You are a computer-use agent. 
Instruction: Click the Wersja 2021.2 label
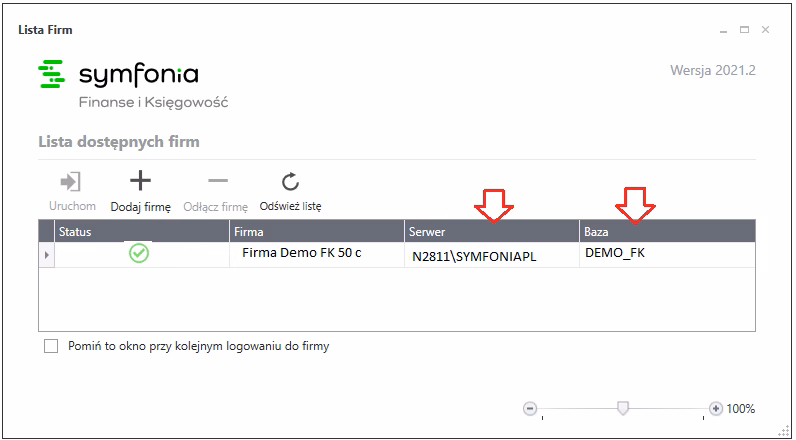pos(713,70)
